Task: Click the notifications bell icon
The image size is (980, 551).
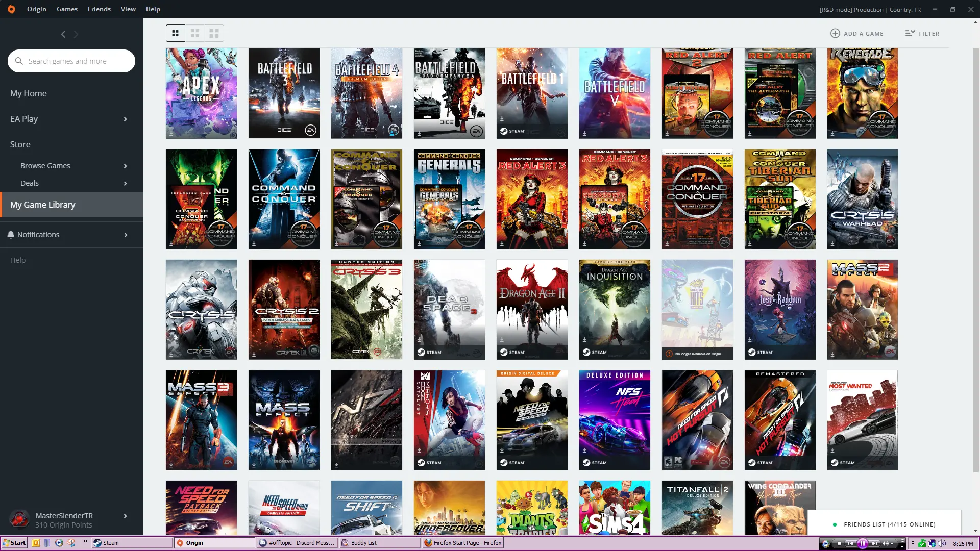Action: pyautogui.click(x=11, y=235)
